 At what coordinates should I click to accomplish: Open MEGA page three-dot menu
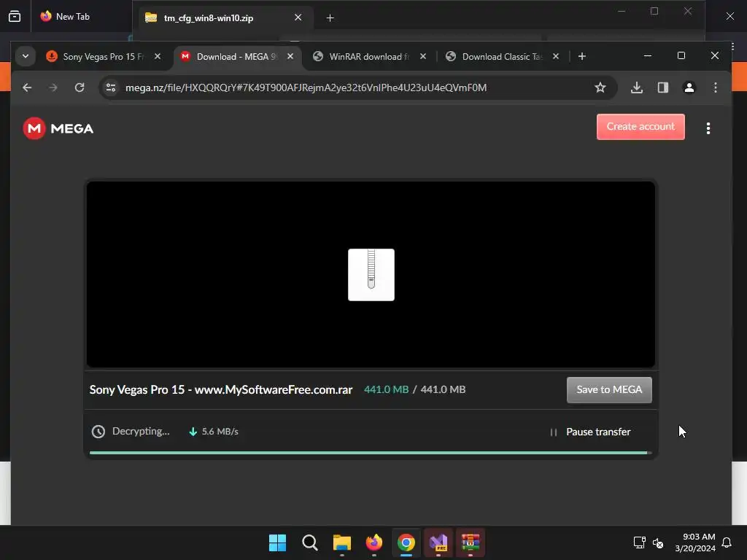coord(708,128)
